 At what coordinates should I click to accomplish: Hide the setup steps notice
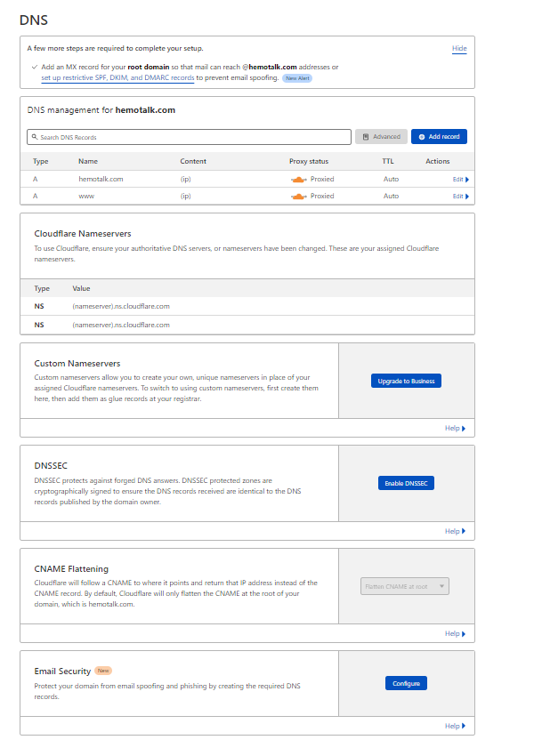459,48
